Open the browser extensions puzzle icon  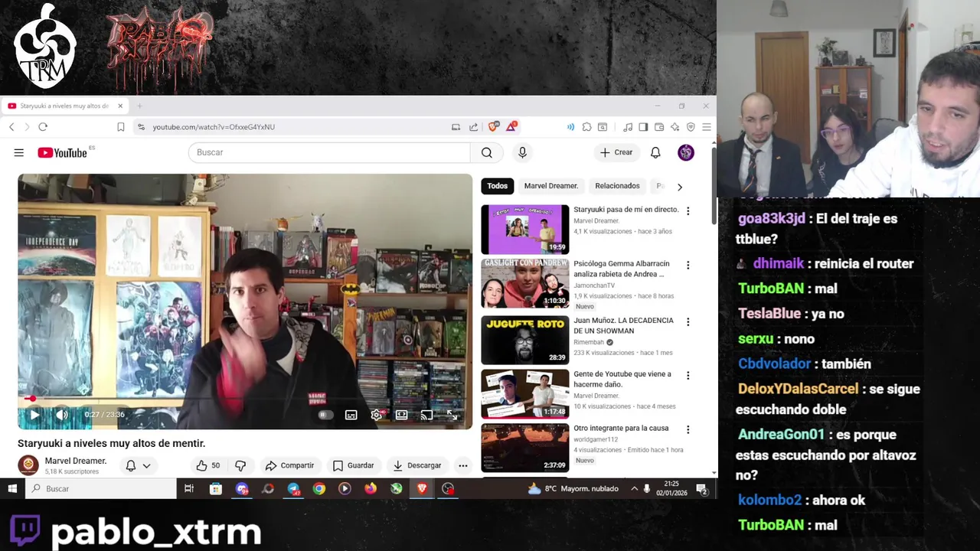point(586,127)
